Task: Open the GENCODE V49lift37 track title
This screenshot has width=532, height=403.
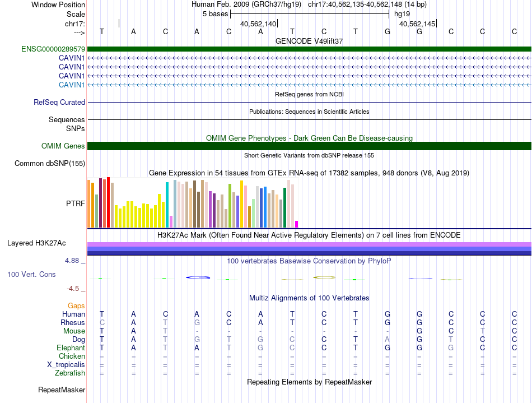Action: click(x=309, y=41)
